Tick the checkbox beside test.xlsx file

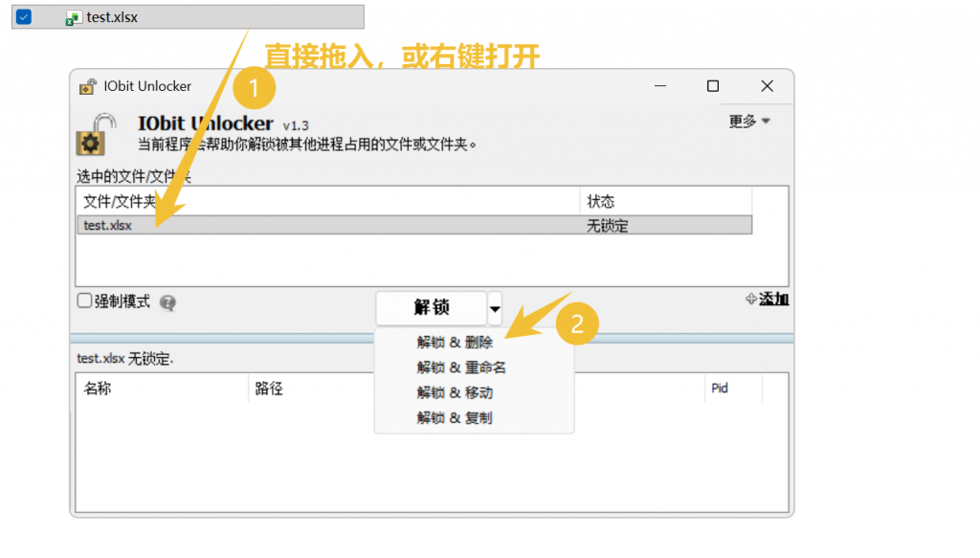pos(24,17)
